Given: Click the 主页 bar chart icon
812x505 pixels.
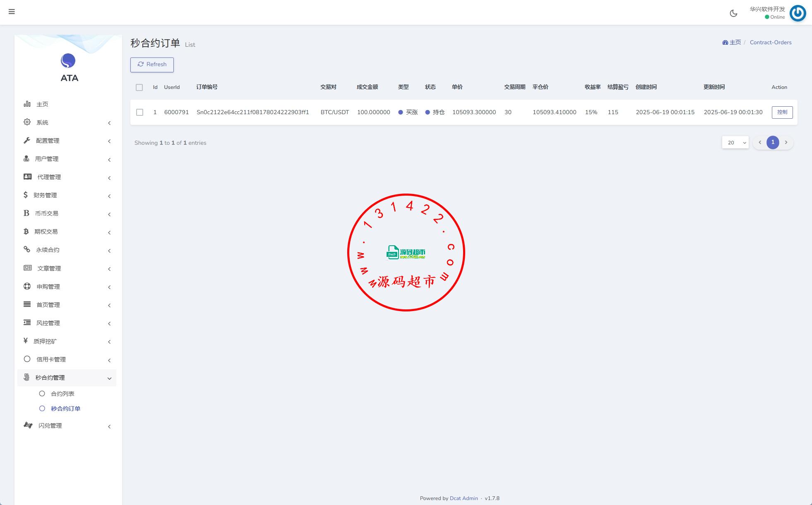Looking at the screenshot, I should tap(27, 104).
